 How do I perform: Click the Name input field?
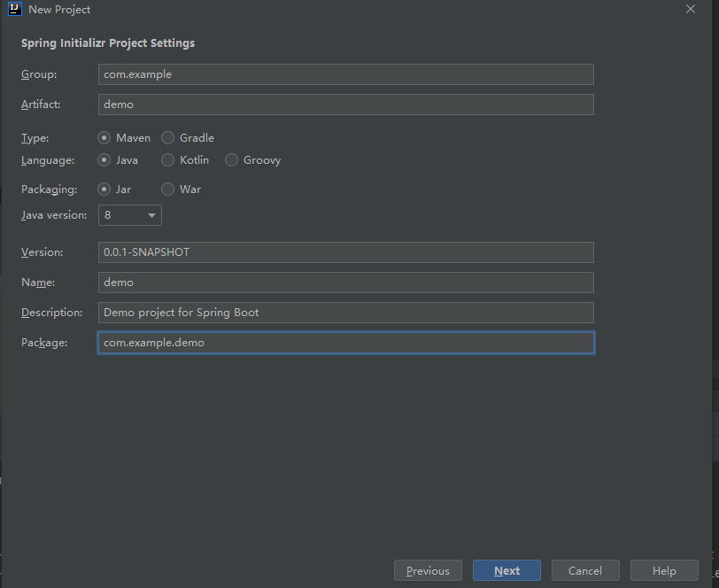(x=345, y=282)
